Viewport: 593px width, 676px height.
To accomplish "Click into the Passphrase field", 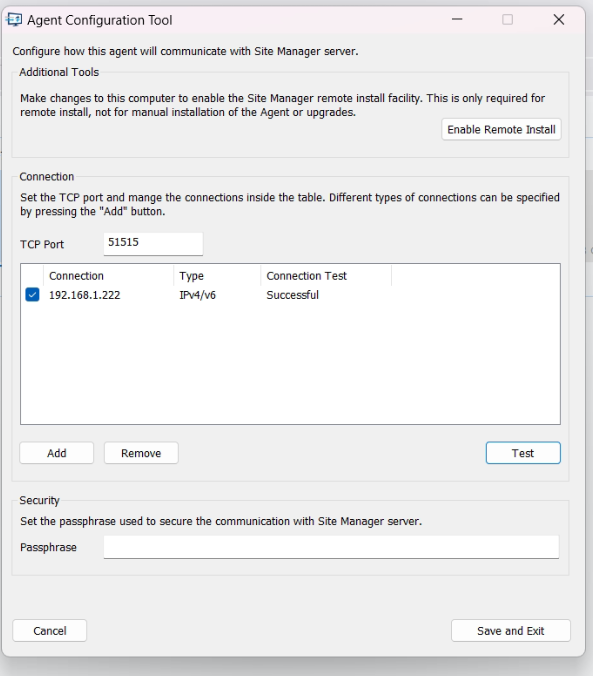I will tap(331, 547).
